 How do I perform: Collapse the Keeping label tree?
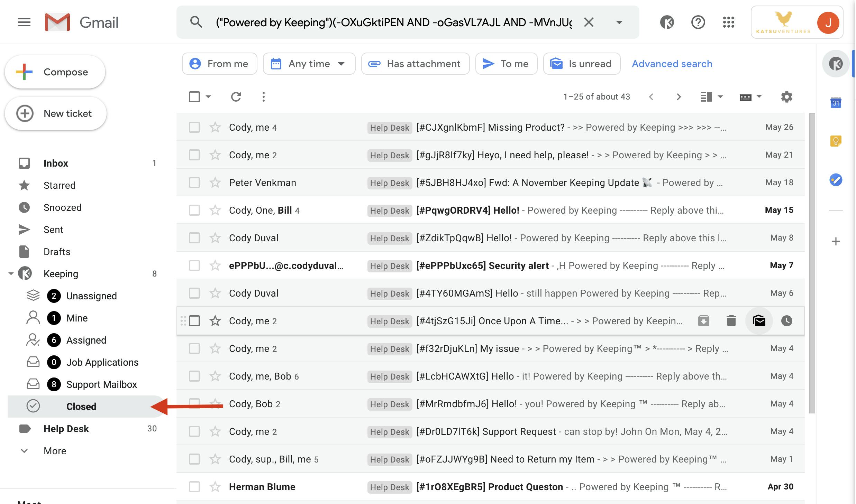pyautogui.click(x=11, y=274)
